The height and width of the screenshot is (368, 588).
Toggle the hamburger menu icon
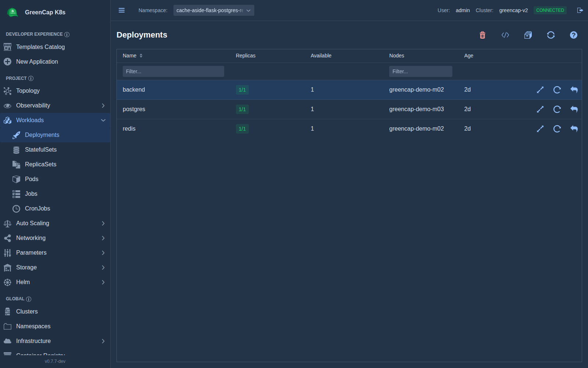tap(122, 10)
